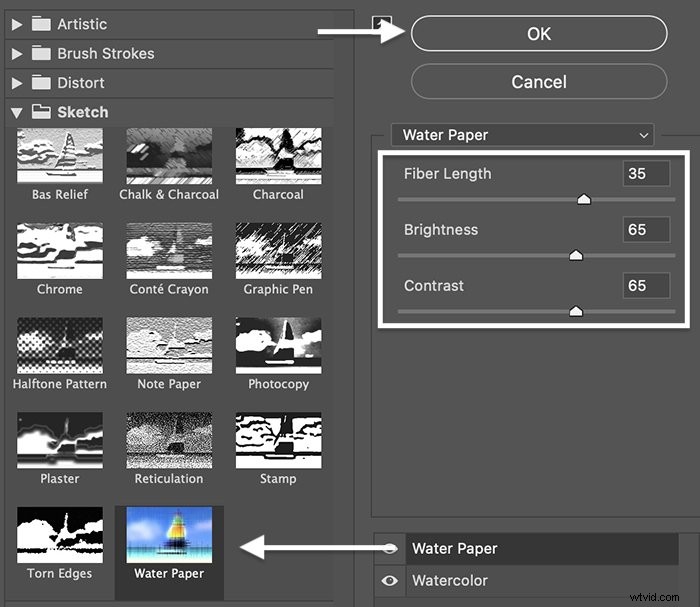Toggle visibility of the Water Paper effect layer

(x=390, y=548)
